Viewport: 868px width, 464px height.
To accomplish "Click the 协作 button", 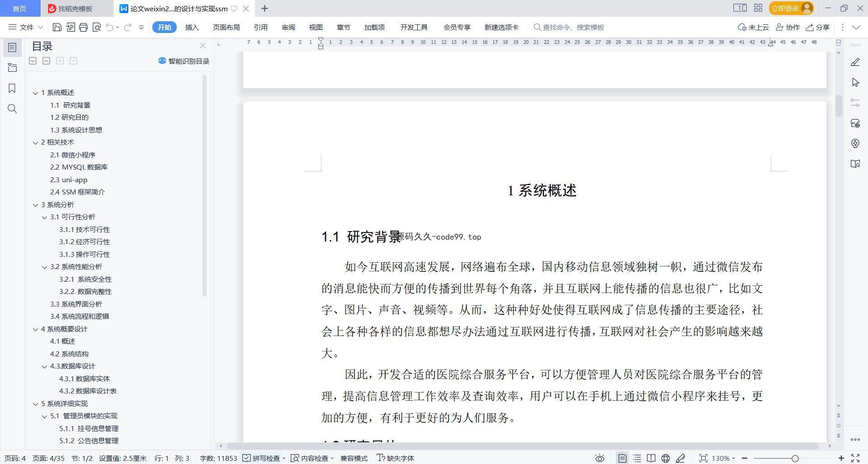I will pos(788,27).
